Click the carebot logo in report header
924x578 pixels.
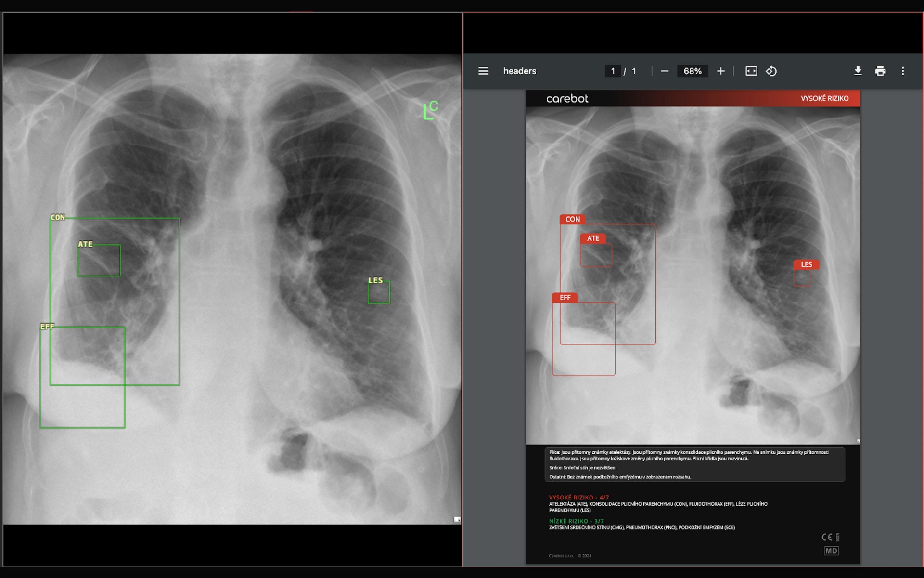(x=567, y=99)
